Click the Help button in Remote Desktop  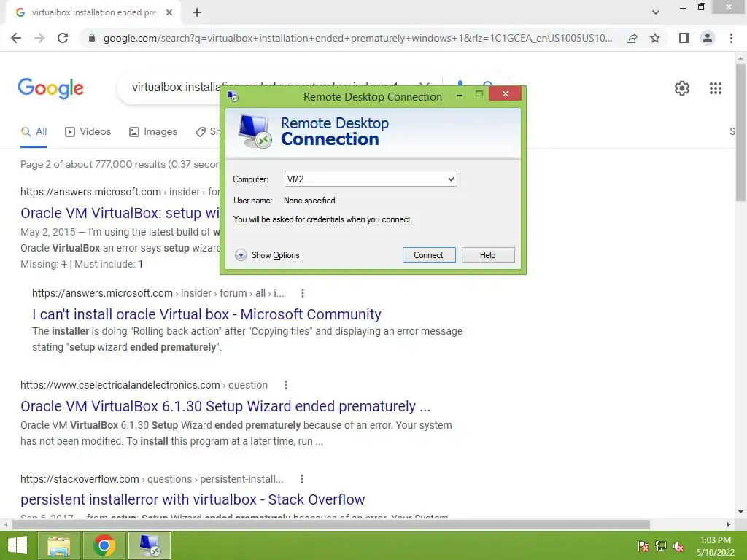point(488,254)
